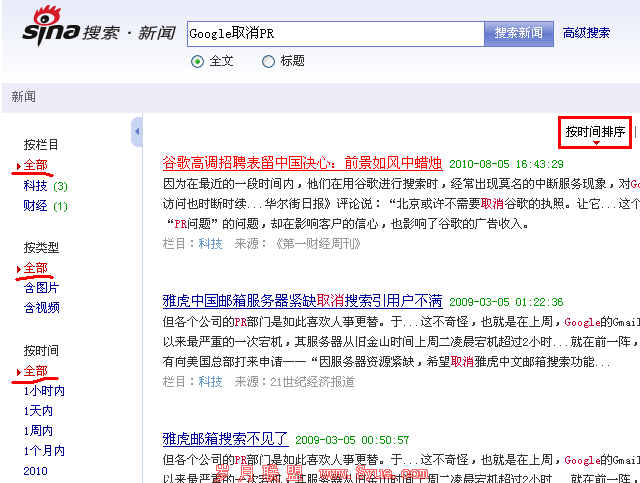Open the 高级搜索 link
Screen dimensions: 640x483
587,33
